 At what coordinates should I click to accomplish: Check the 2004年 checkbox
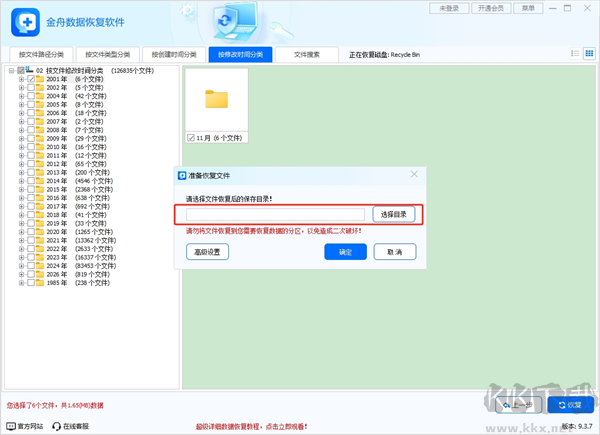point(31,96)
